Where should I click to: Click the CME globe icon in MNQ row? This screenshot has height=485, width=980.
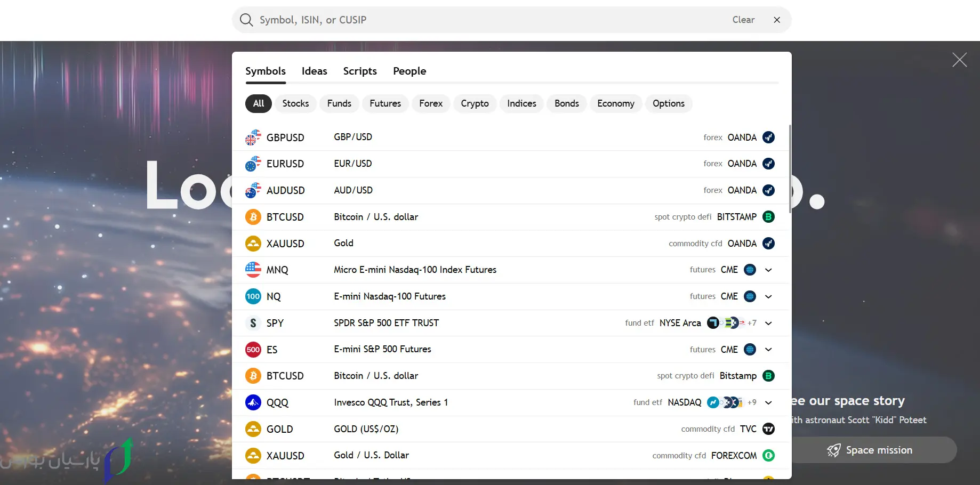click(750, 270)
